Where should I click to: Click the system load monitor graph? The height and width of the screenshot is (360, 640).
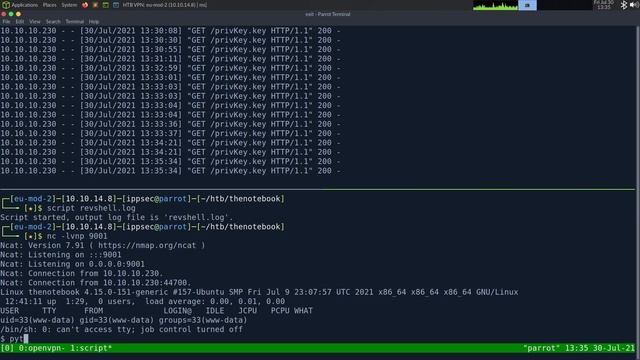click(x=495, y=5)
